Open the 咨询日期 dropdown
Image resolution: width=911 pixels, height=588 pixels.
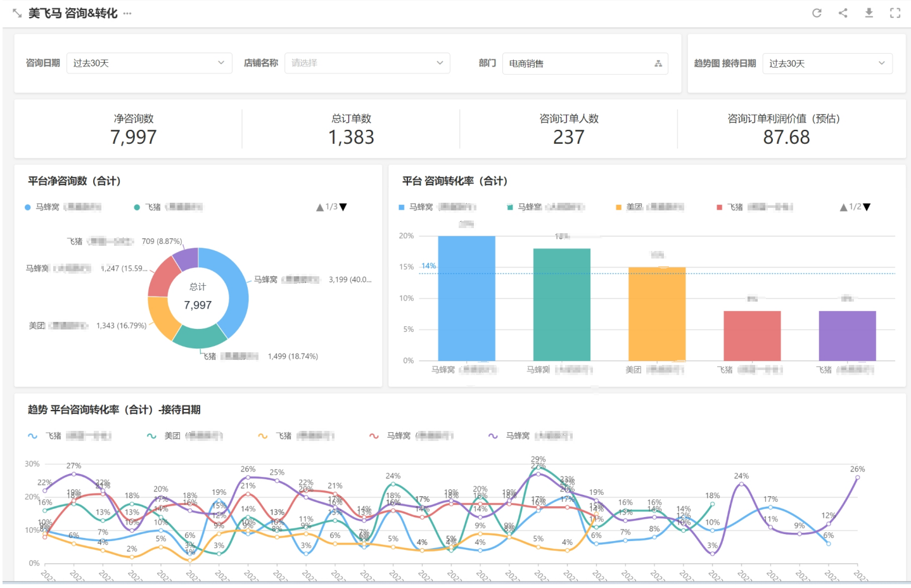click(149, 63)
